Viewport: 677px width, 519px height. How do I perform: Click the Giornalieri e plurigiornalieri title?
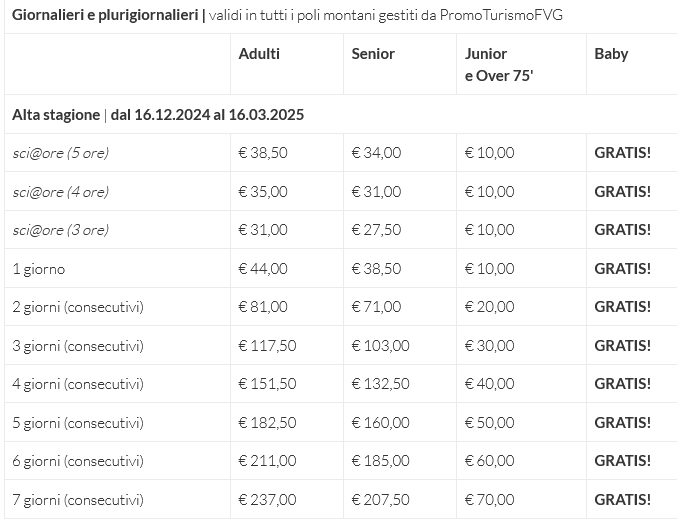coord(105,15)
